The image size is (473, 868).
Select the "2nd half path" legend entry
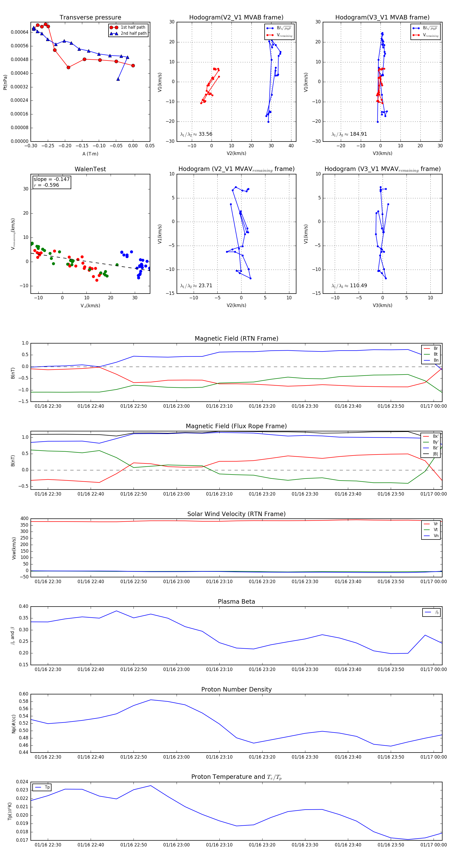(128, 33)
